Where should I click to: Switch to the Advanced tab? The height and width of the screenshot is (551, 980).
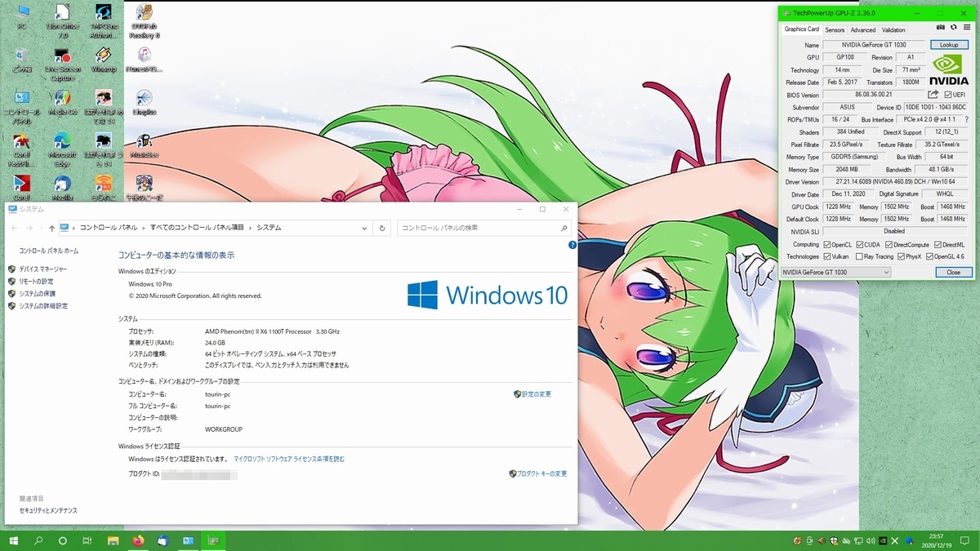(863, 29)
